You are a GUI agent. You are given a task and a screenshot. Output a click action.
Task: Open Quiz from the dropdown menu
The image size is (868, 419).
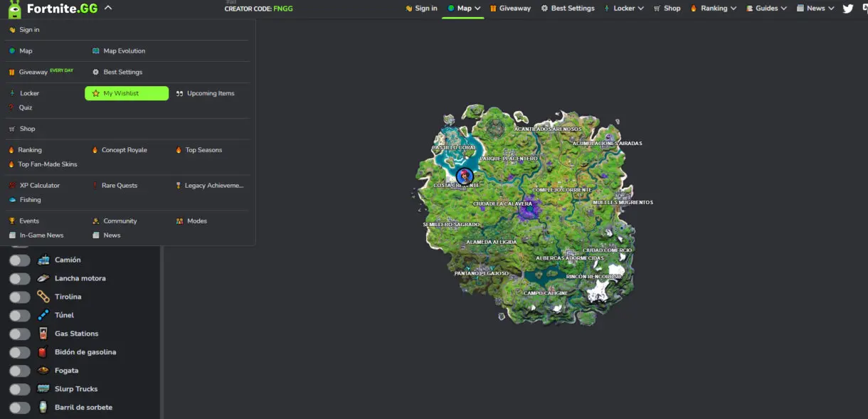[x=21, y=107]
